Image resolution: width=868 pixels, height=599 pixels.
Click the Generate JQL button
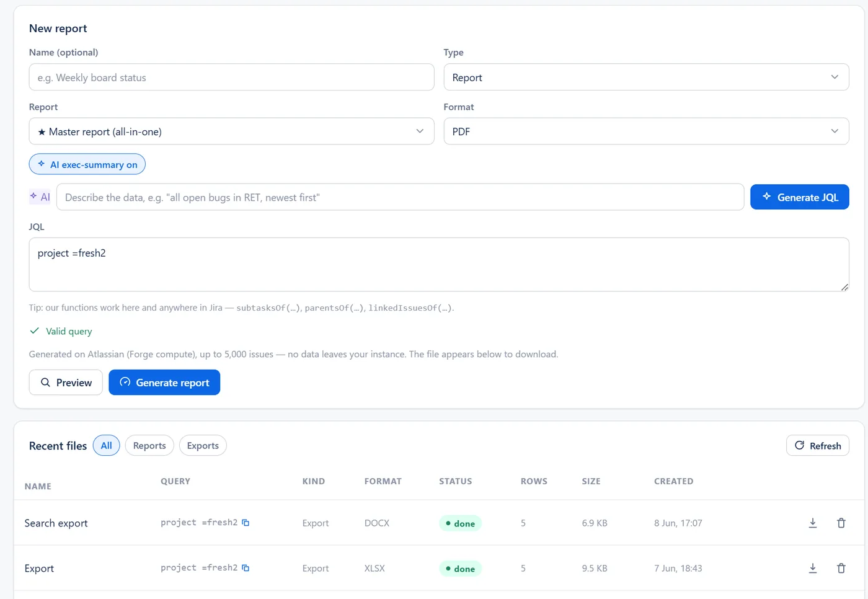800,197
